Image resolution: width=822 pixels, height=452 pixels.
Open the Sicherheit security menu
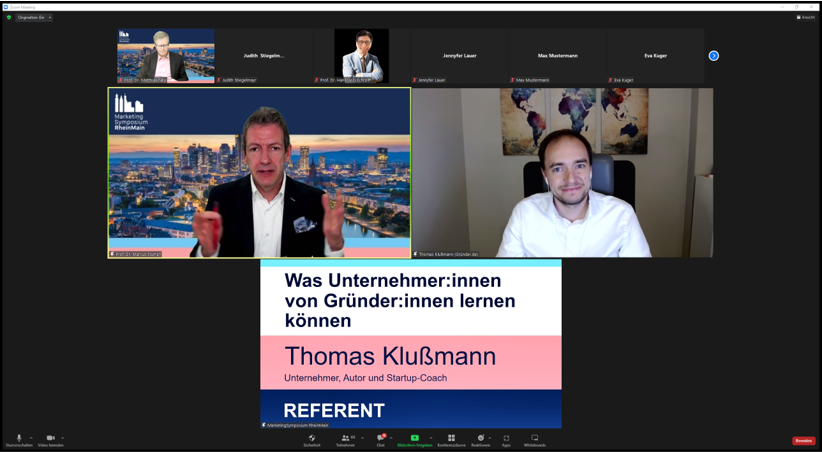tap(311, 440)
